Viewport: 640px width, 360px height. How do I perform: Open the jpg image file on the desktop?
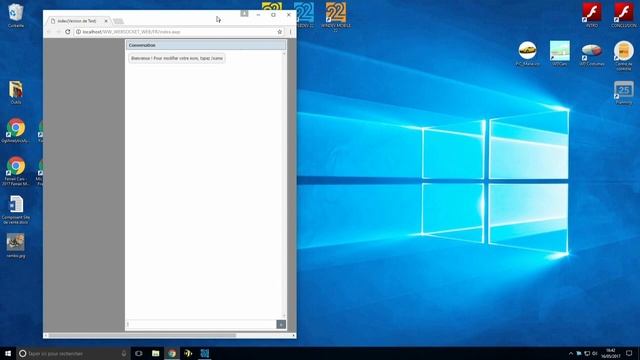tap(16, 245)
